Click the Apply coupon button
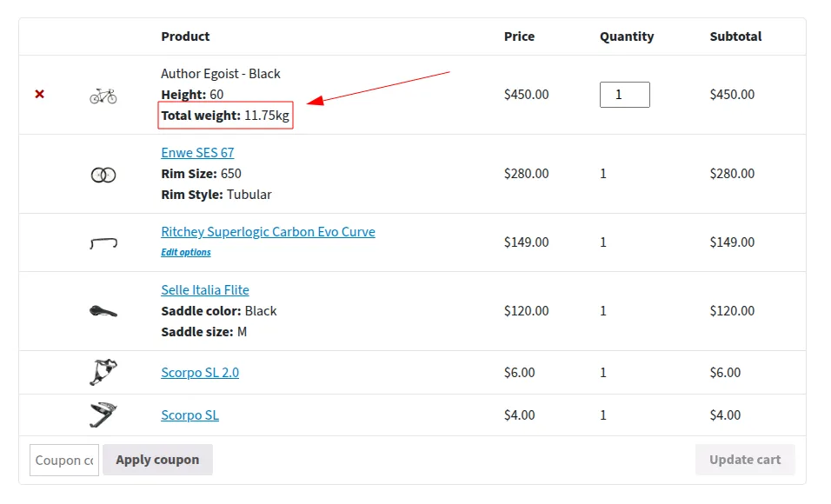Viewport: 831px width, 504px height. pos(158,460)
